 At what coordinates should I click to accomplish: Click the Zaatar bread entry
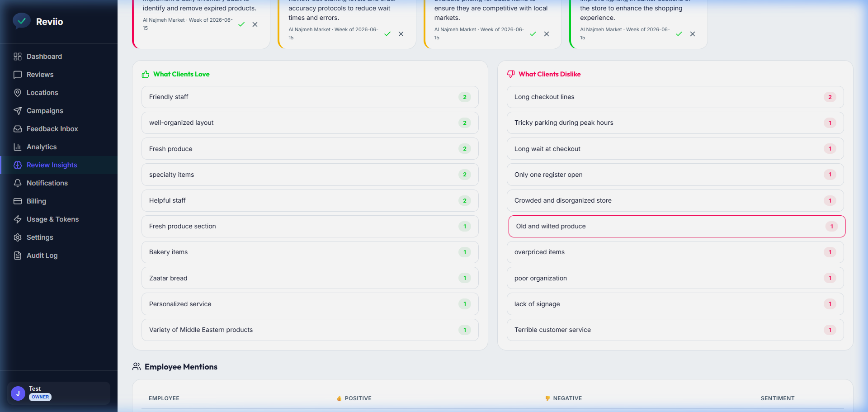point(310,278)
